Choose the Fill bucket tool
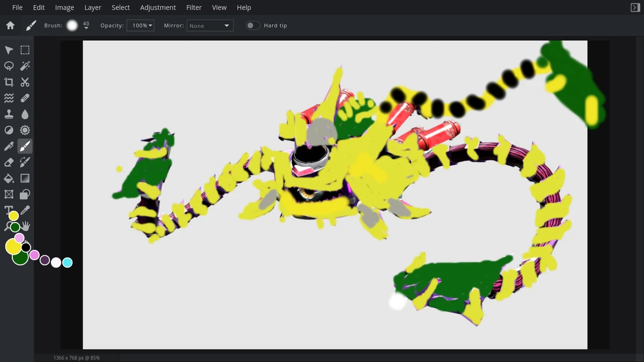 8,178
